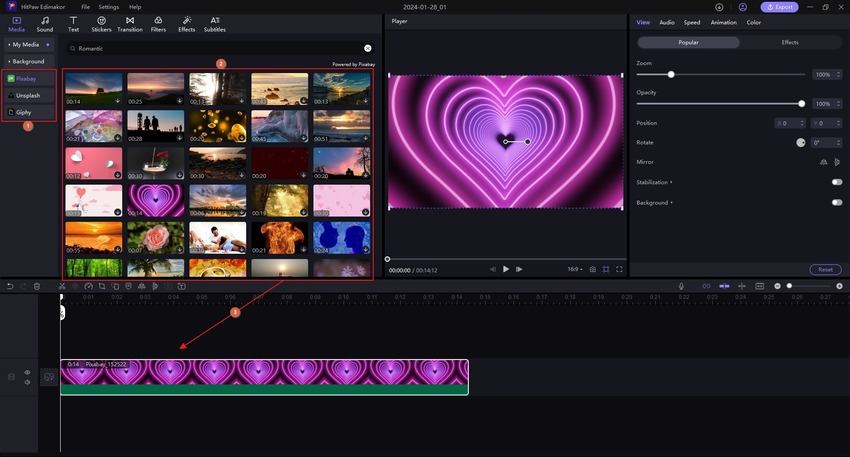
Task: Select the crop tool in timeline toolbar
Action: pos(102,286)
